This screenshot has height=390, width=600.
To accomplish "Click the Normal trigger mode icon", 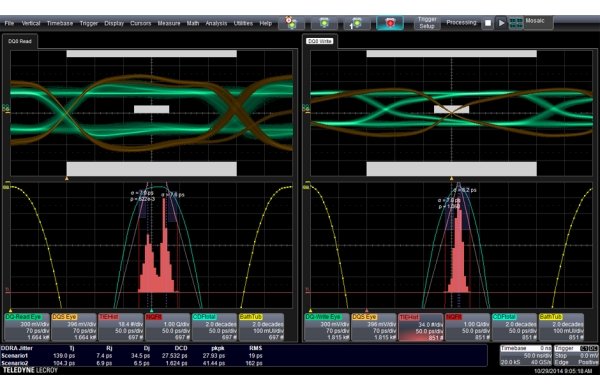I will point(324,23).
